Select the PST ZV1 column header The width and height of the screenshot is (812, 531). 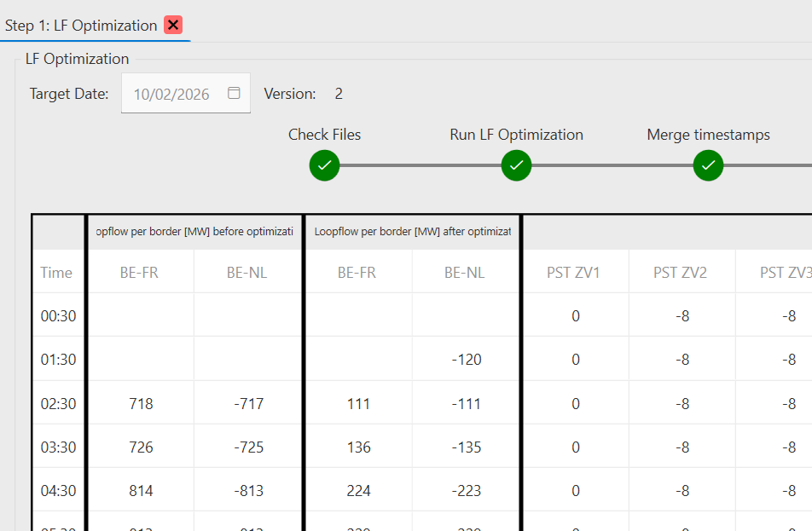(574, 273)
